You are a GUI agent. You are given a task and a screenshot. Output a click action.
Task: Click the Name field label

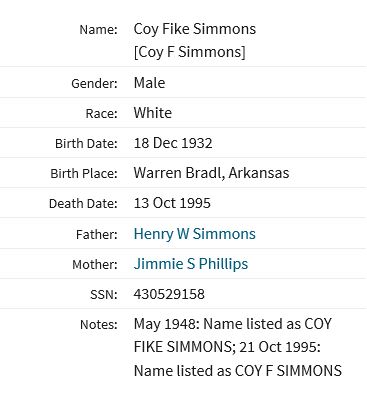[99, 30]
